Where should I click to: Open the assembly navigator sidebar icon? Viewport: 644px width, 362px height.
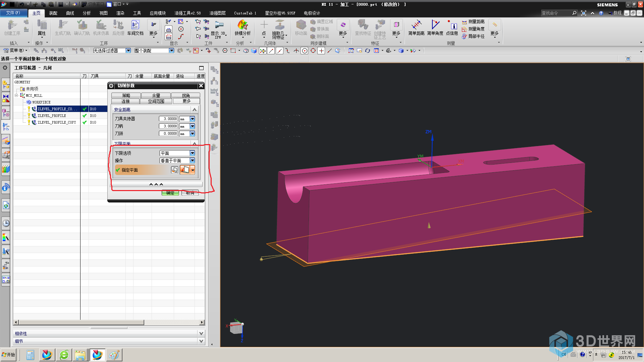(6, 84)
